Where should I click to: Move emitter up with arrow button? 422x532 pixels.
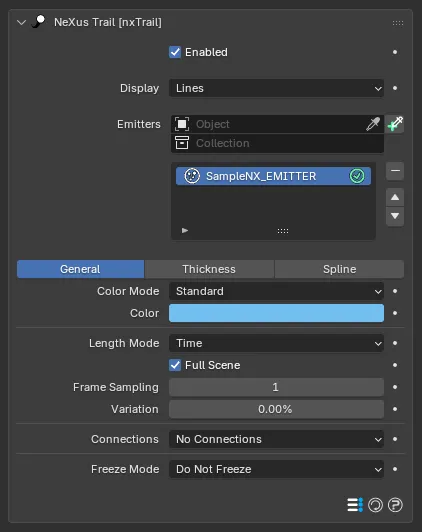(395, 197)
